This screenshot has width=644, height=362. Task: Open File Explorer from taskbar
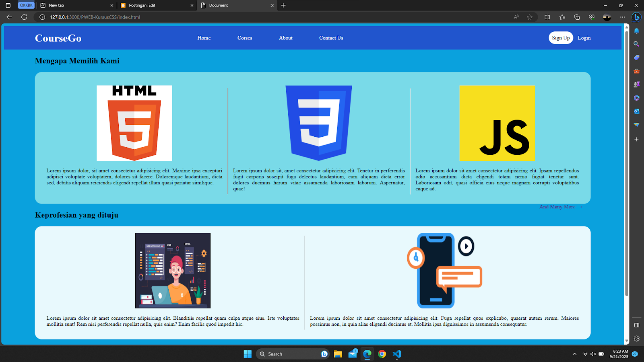pos(338,354)
